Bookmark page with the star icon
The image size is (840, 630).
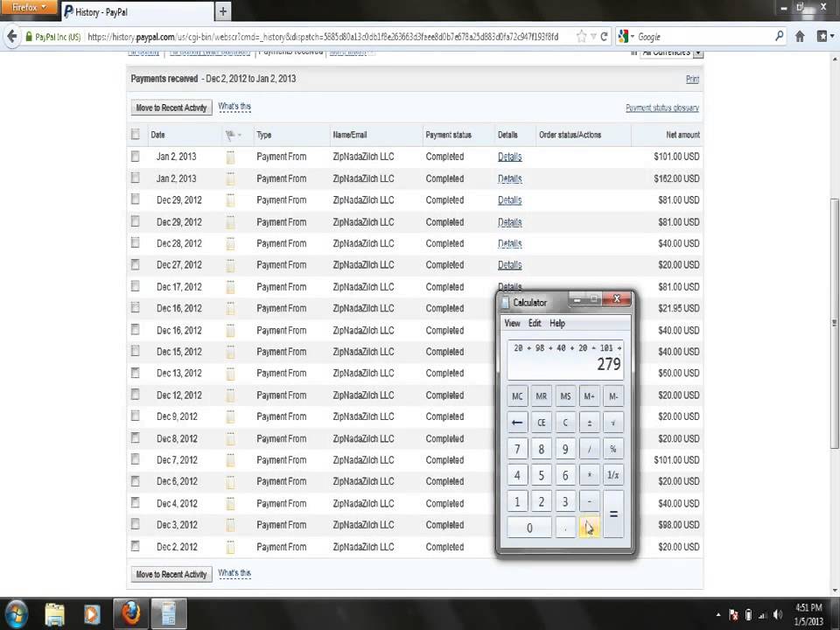click(x=581, y=37)
